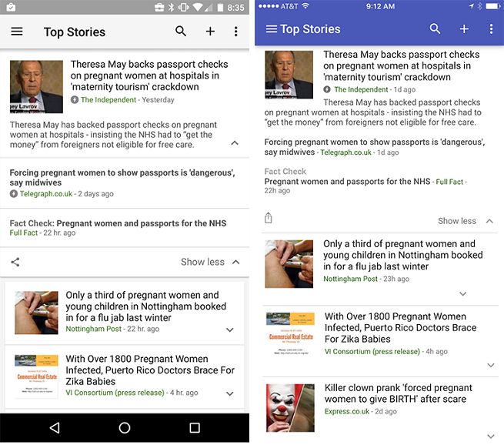Tap AMP lightning icon beside The Independent on Android
The image size is (504, 445).
(x=74, y=99)
